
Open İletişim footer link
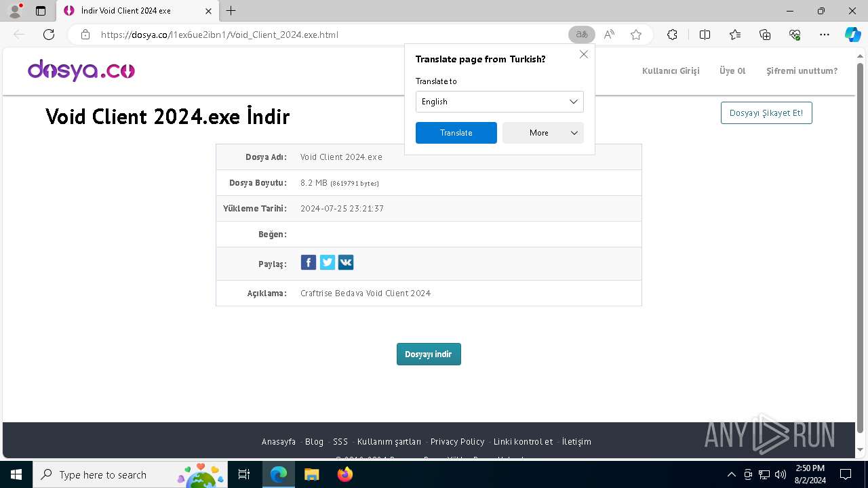(x=576, y=441)
